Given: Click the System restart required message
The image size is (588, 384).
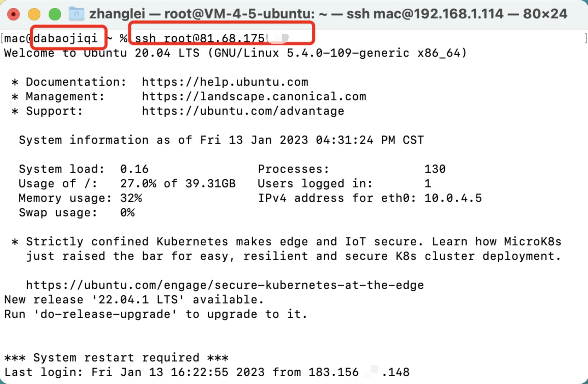Looking at the screenshot, I should [116, 358].
